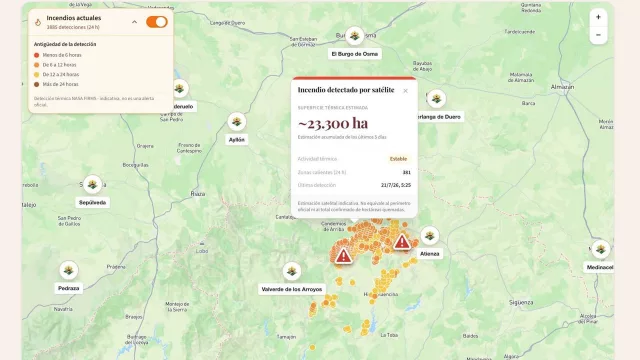The image size is (640, 360).
Task: Click the Riaza town name on map
Action: pos(198,194)
